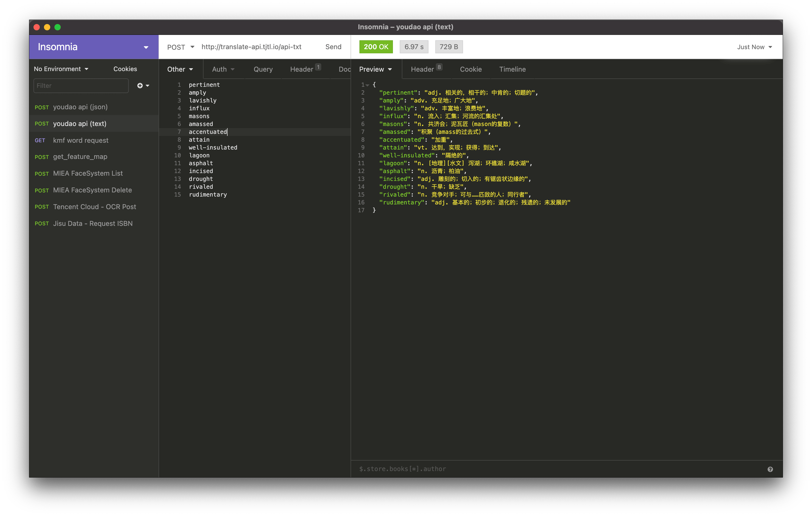Open the Just Now history dropdown
812x516 pixels.
point(754,47)
